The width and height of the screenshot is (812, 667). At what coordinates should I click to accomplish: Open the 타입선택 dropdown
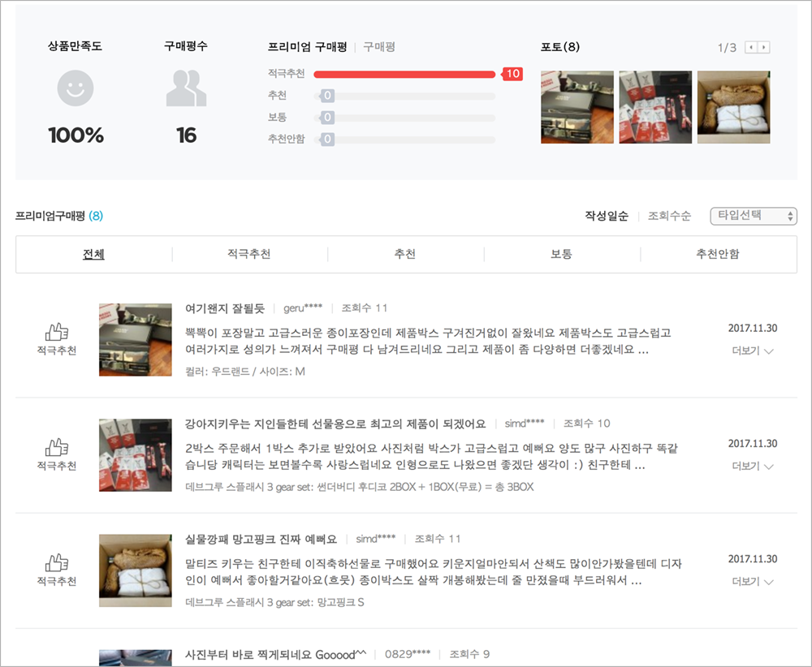pos(753,216)
